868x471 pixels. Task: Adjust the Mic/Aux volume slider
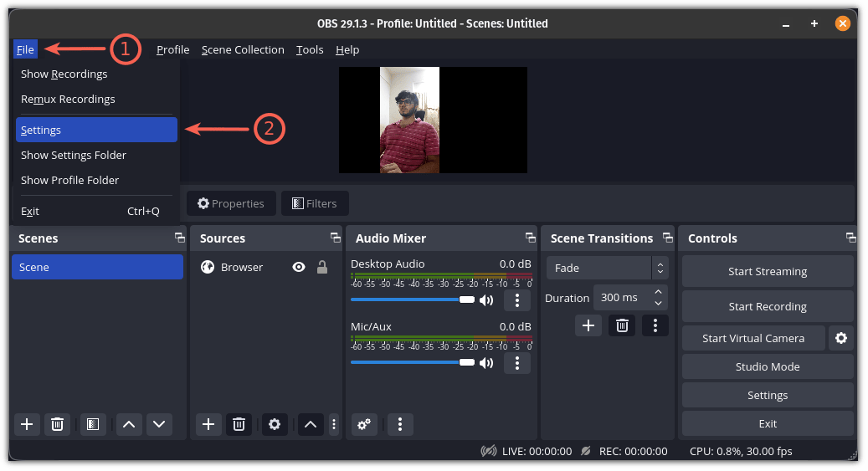413,362
